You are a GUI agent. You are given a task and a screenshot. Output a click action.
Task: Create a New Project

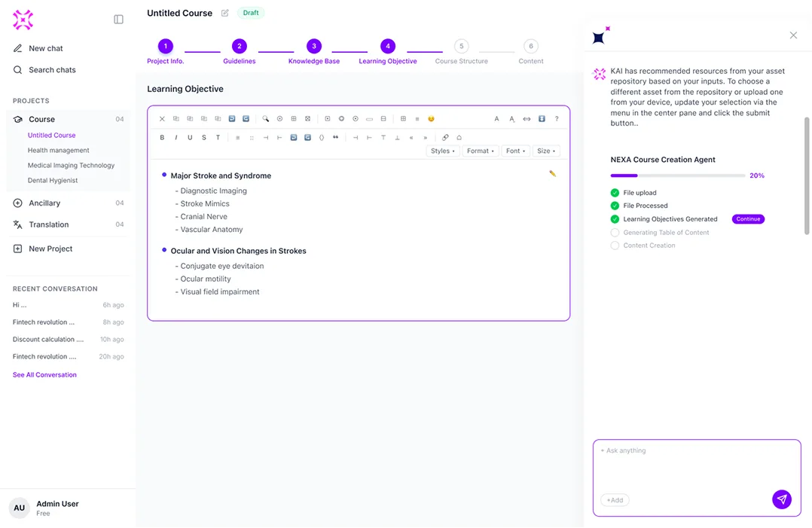click(42, 249)
